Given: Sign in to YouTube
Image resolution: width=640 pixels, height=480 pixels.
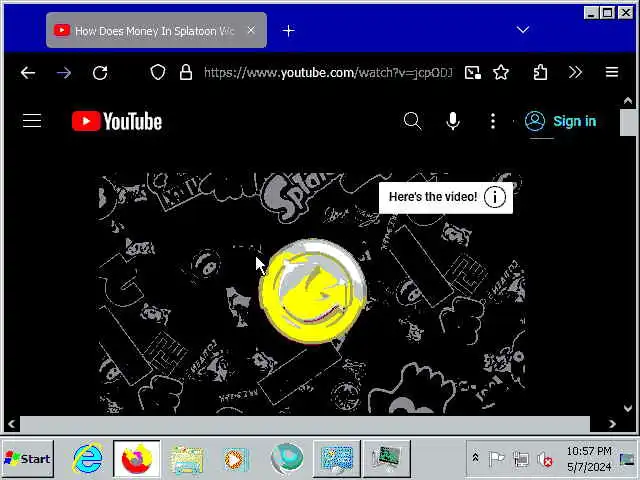Looking at the screenshot, I should pyautogui.click(x=560, y=121).
